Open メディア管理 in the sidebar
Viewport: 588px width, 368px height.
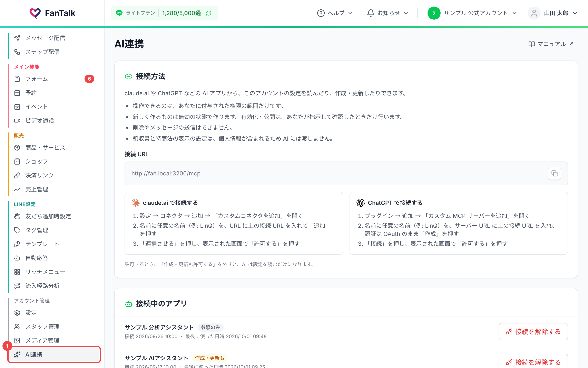tap(54, 340)
